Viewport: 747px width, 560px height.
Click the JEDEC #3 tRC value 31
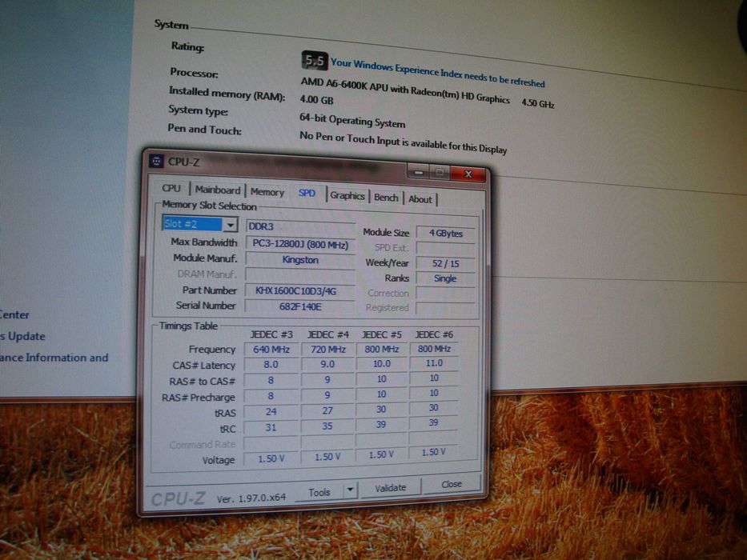[271, 427]
